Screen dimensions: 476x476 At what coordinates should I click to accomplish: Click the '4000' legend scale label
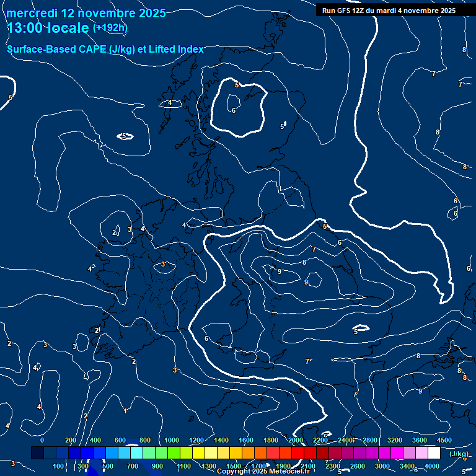[x=431, y=466]
